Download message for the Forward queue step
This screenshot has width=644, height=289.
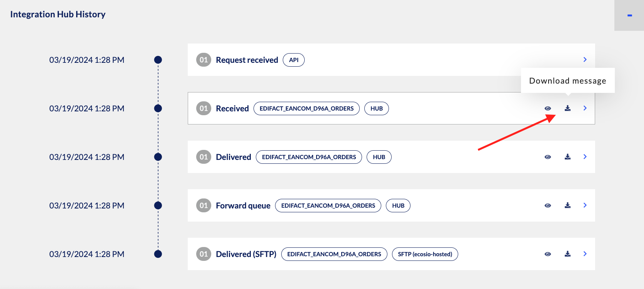[567, 205]
